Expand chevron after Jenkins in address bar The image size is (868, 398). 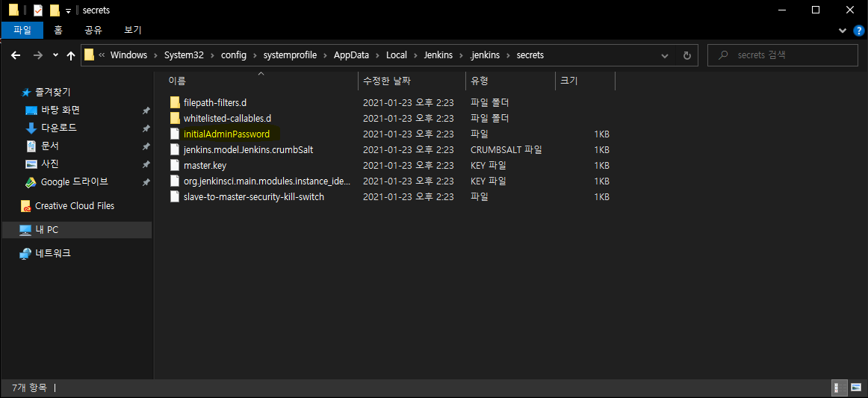click(x=461, y=55)
